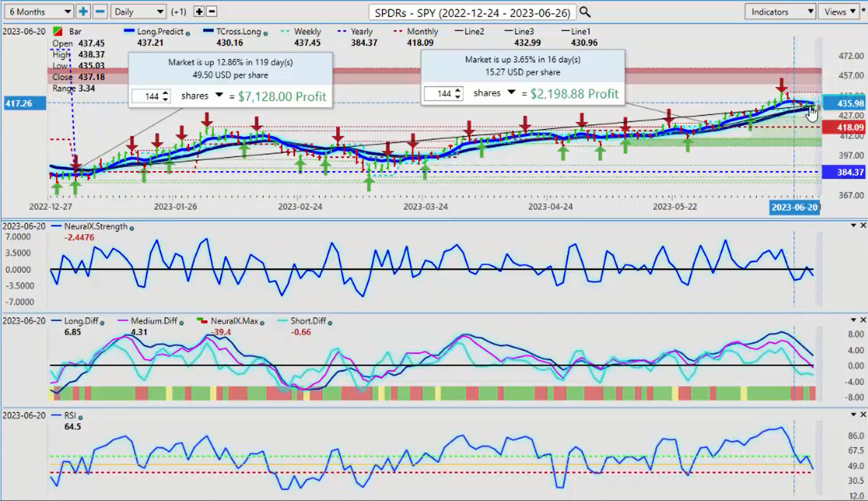Click the blue minus time-range button
The height and width of the screenshot is (501, 868).
tap(101, 12)
